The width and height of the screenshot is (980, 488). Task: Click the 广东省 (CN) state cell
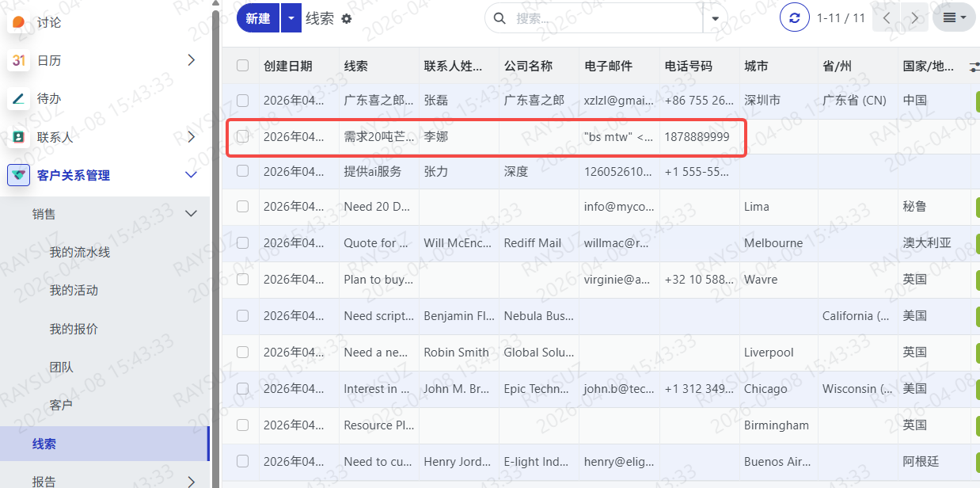point(858,101)
